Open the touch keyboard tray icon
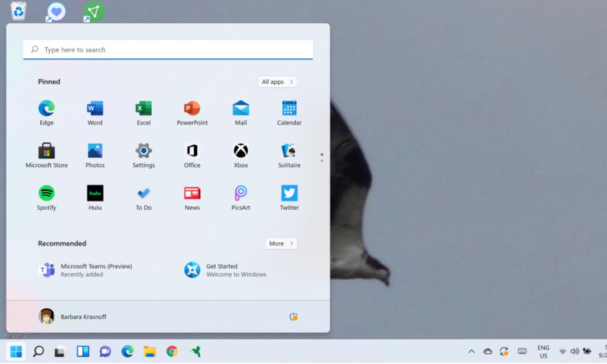The image size is (607, 364). pos(522,351)
